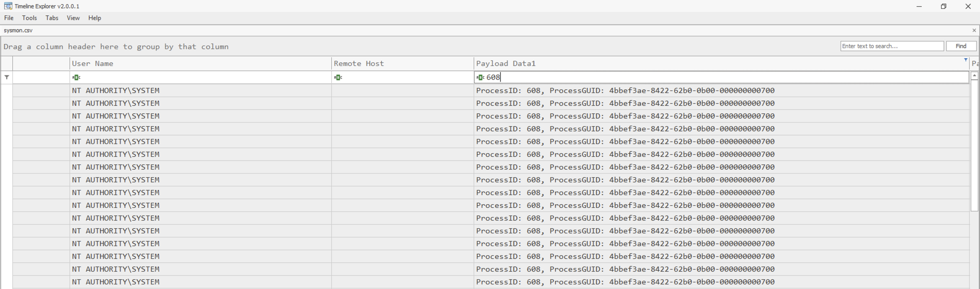Open filter condition icon for Payload Data1
This screenshot has width=980, height=289.
point(480,78)
